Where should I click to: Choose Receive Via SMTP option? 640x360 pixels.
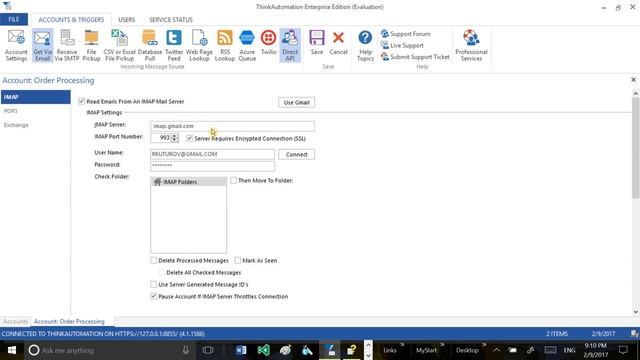click(x=67, y=45)
